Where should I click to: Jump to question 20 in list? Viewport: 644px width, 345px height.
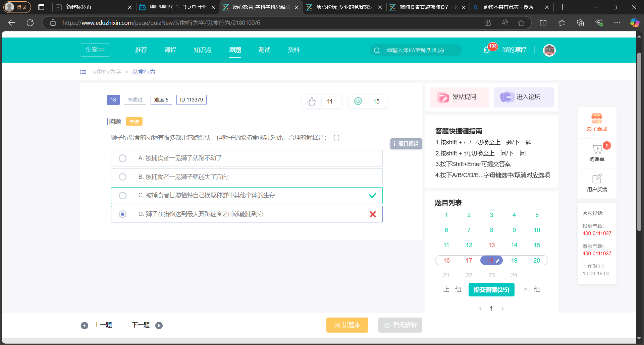[x=537, y=261]
